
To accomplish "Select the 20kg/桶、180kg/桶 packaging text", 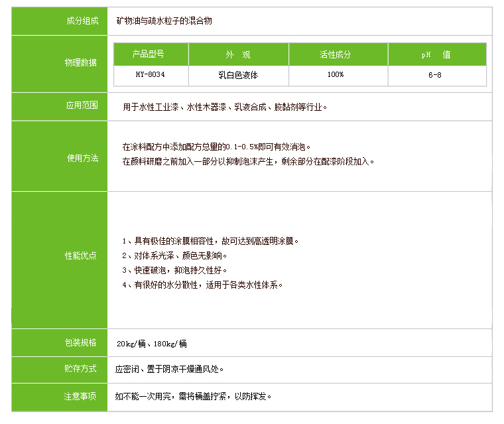I will coord(152,344).
